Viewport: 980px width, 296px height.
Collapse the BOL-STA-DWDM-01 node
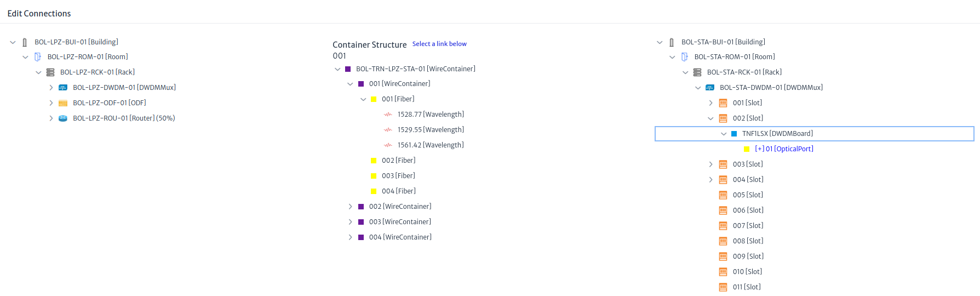698,88
